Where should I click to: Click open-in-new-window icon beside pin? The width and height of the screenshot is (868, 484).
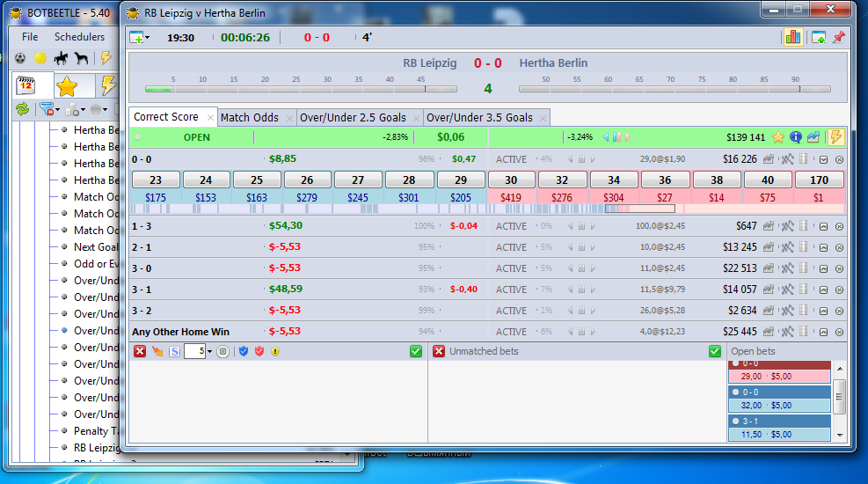coord(819,38)
